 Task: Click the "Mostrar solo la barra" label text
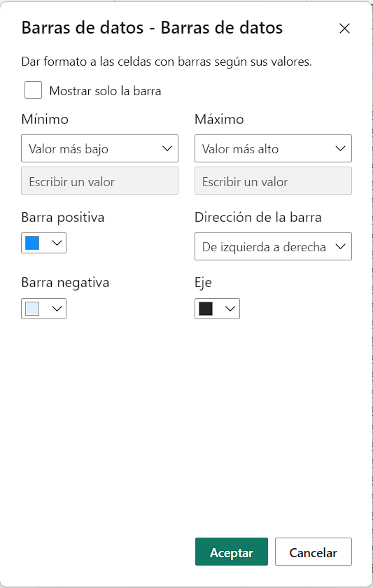pos(106,91)
